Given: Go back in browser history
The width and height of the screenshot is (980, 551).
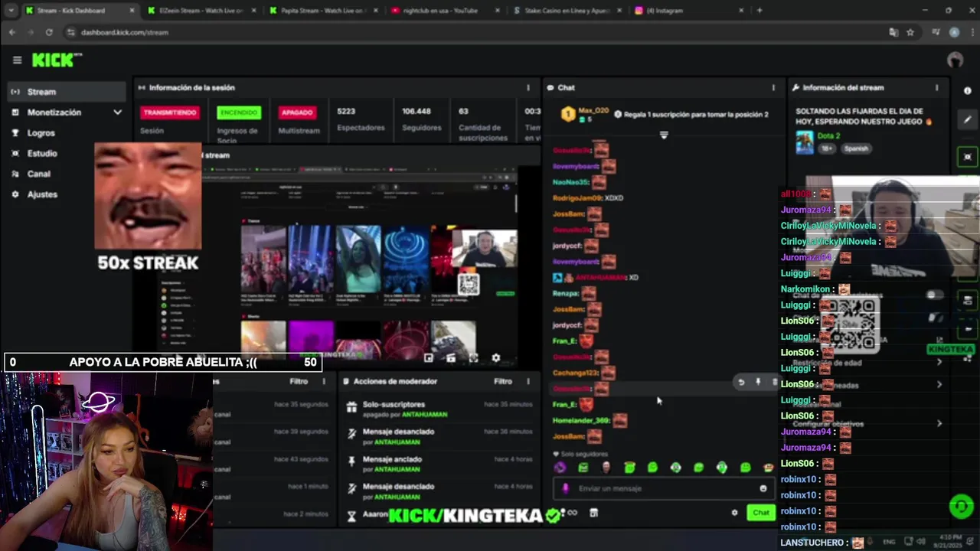Looking at the screenshot, I should (x=12, y=32).
